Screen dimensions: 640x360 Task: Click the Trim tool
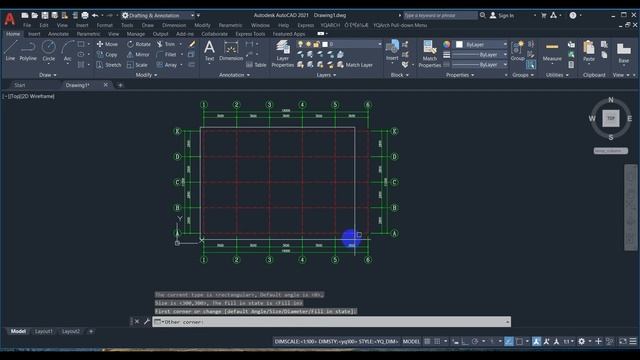166,44
